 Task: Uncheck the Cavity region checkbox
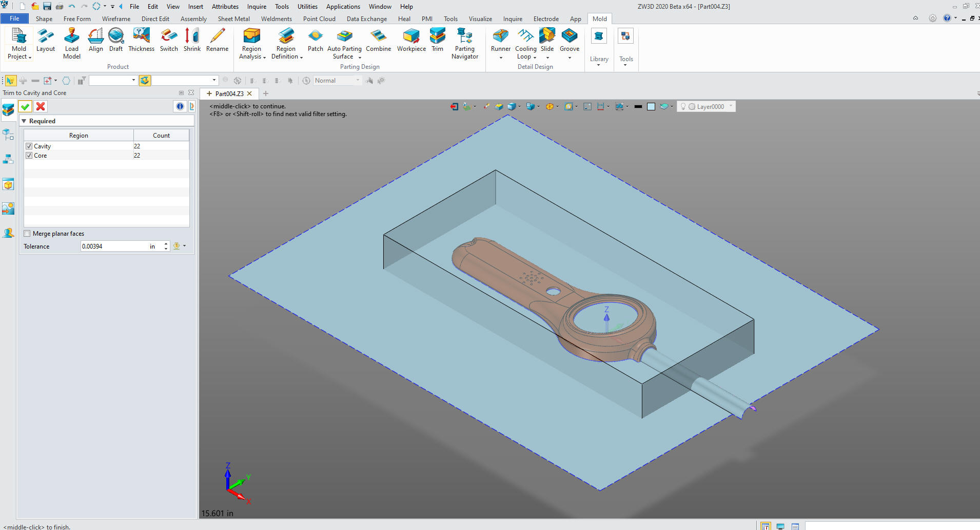click(x=29, y=146)
